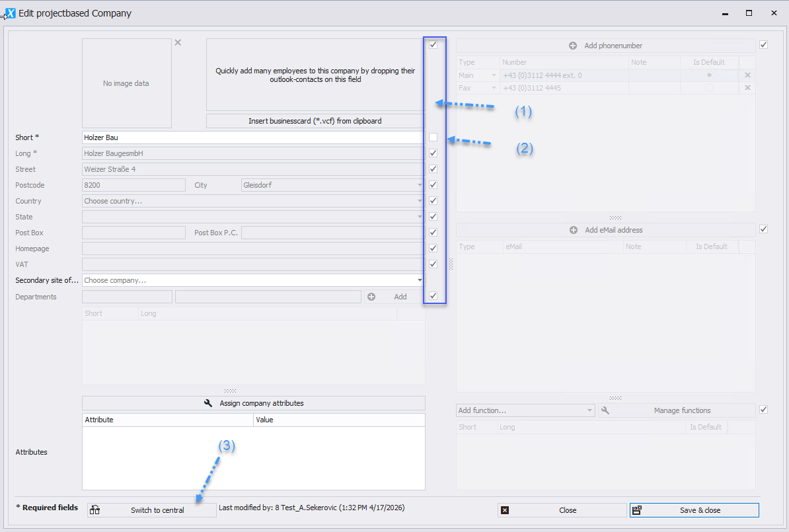
Task: Click the Value column header
Action: coord(339,420)
